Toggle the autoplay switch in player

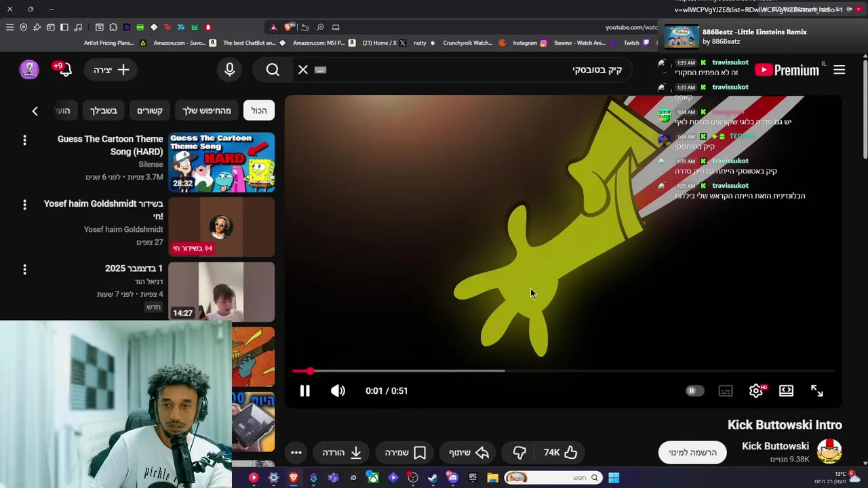pyautogui.click(x=694, y=391)
